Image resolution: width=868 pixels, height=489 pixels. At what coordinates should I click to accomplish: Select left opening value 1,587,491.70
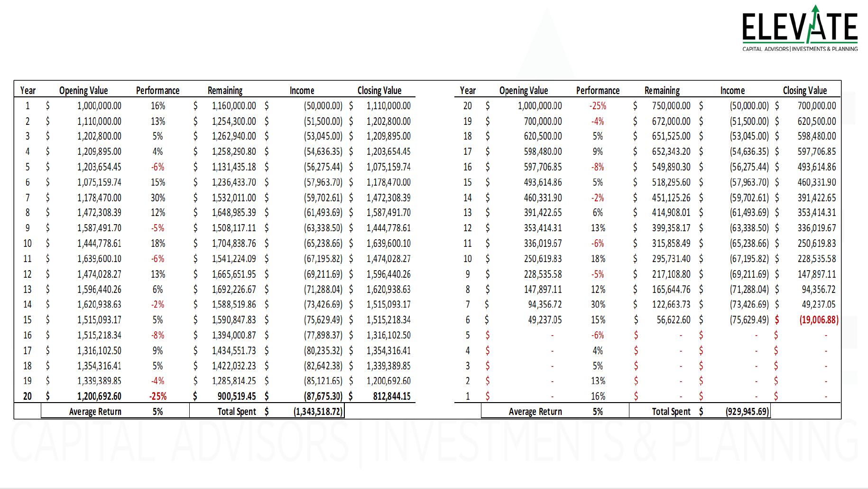(x=99, y=228)
